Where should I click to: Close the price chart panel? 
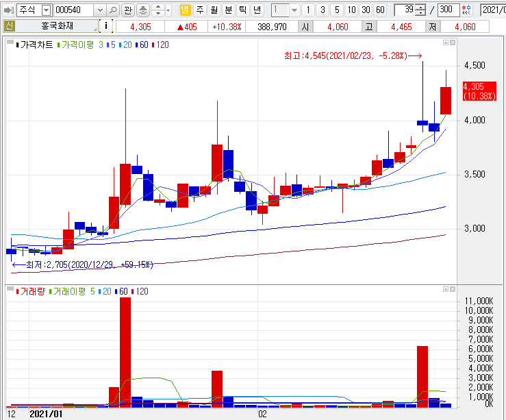[453, 42]
